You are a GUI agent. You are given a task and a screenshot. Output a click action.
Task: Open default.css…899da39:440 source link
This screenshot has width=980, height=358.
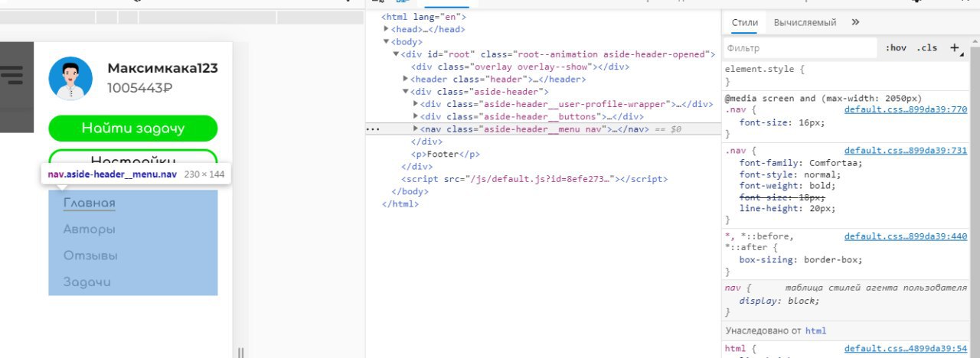[906, 236]
